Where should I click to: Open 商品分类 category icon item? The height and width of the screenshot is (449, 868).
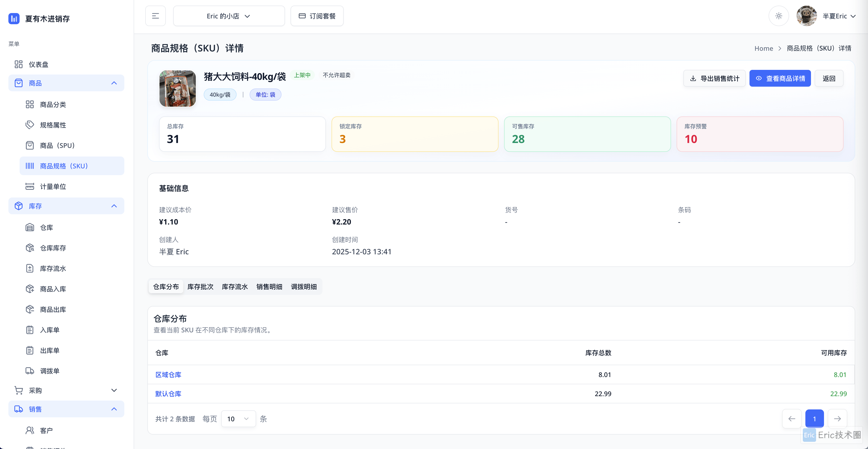30,105
